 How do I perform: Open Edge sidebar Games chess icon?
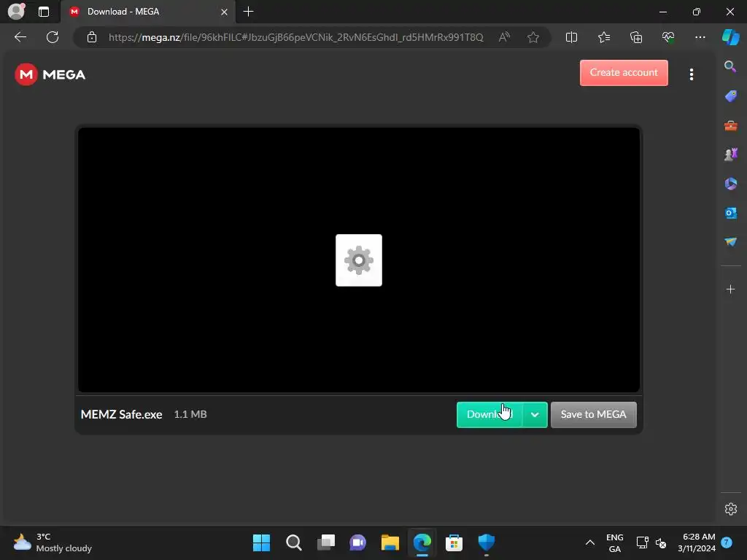(730, 155)
